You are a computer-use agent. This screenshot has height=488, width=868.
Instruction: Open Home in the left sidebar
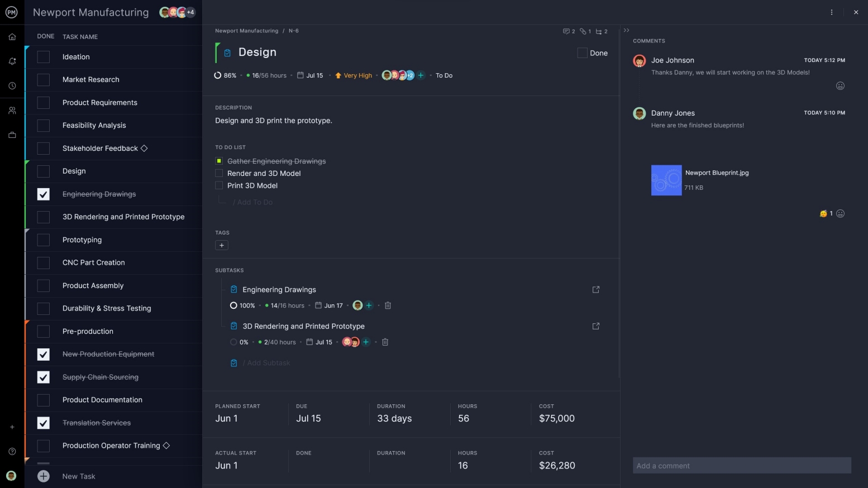[x=12, y=36]
